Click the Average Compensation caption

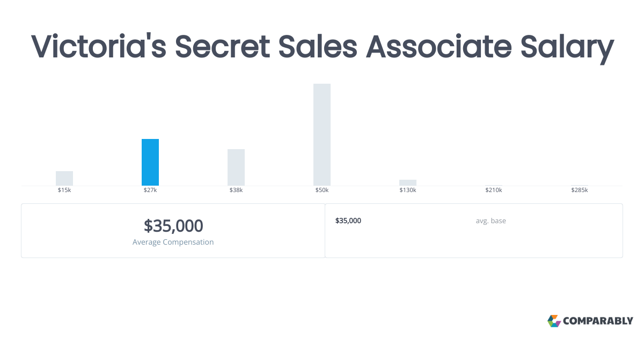(x=173, y=242)
